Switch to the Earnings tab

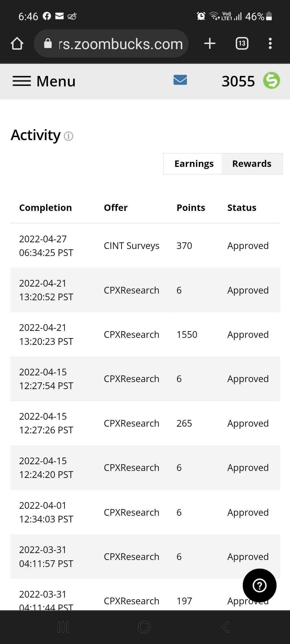[x=194, y=164]
